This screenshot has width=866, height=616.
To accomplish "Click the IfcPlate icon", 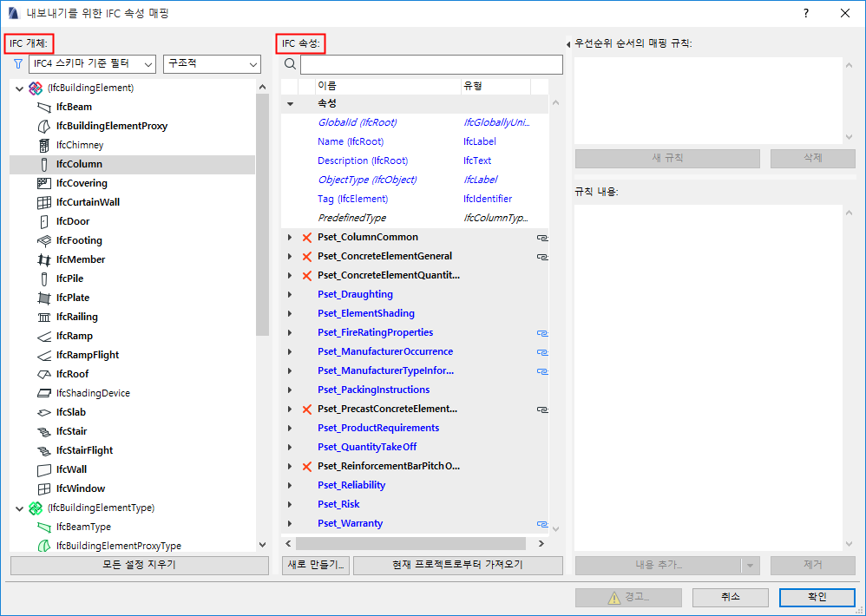I will 43,298.
